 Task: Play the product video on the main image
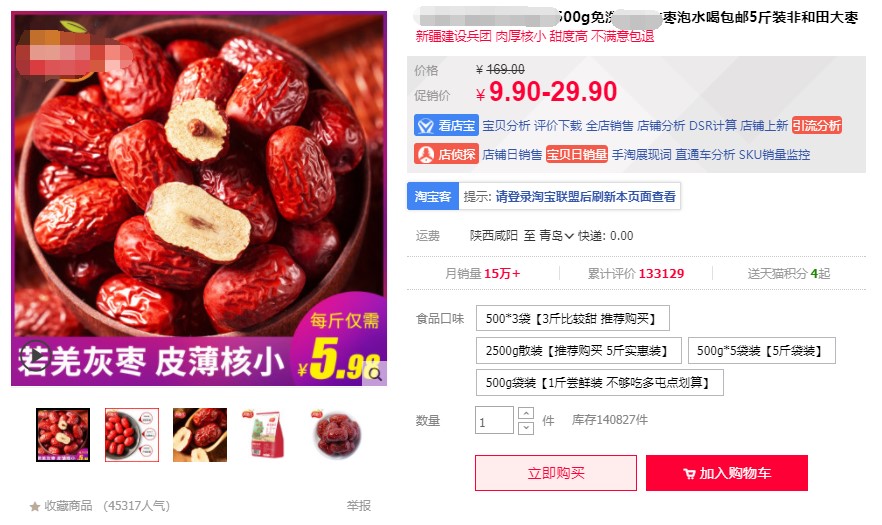(35, 356)
